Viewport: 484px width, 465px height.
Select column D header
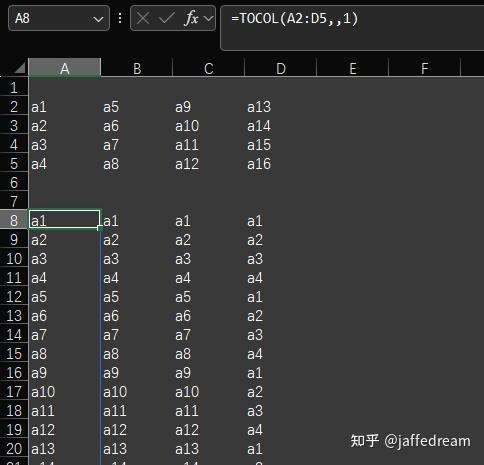click(281, 68)
